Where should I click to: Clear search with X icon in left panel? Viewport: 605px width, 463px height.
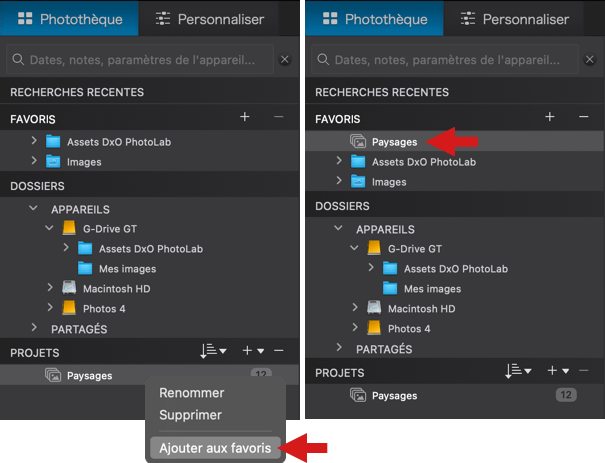(285, 59)
